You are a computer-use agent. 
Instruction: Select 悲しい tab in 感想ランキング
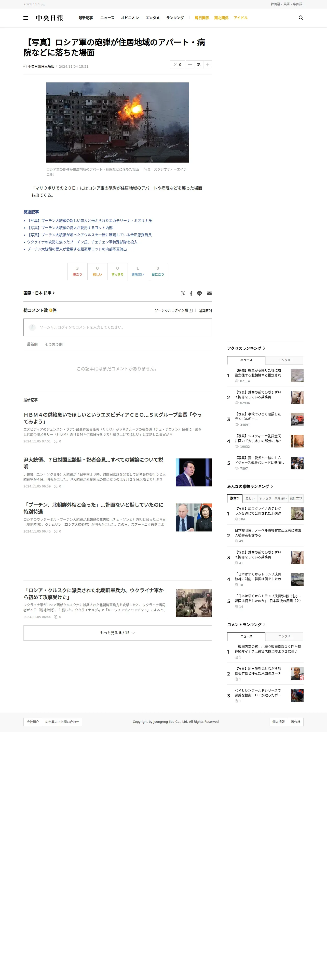coord(250,498)
